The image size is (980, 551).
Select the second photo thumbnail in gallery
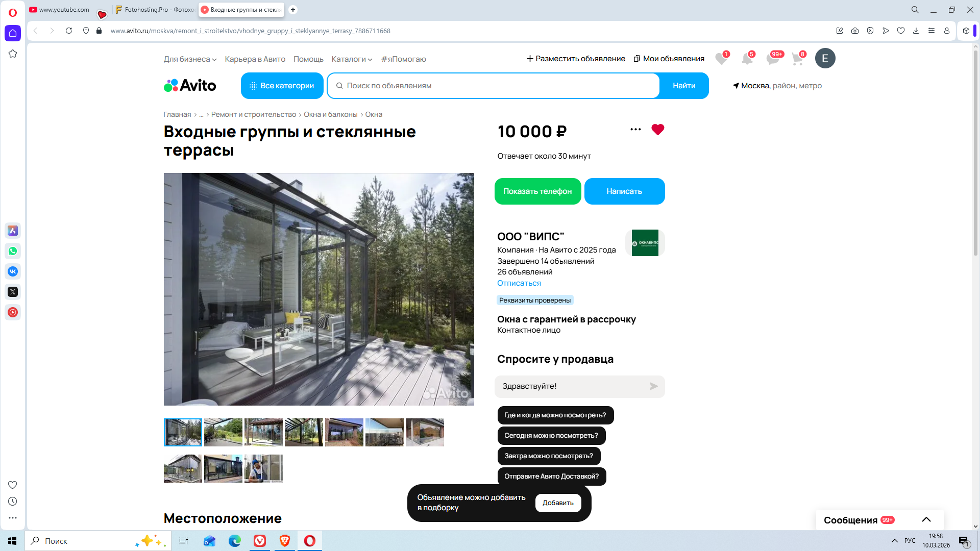[223, 432]
